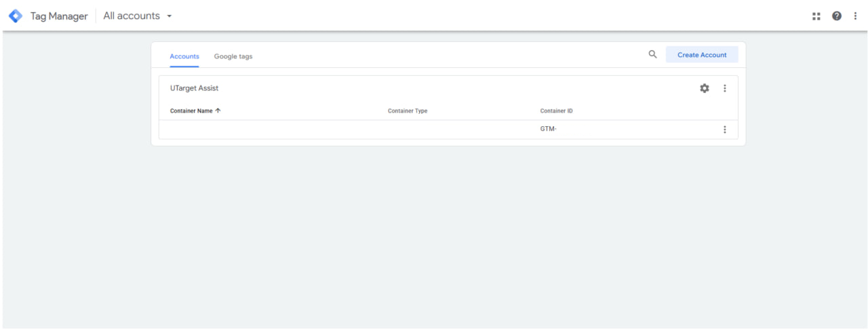
Task: Click the Container ID column header
Action: (x=557, y=111)
